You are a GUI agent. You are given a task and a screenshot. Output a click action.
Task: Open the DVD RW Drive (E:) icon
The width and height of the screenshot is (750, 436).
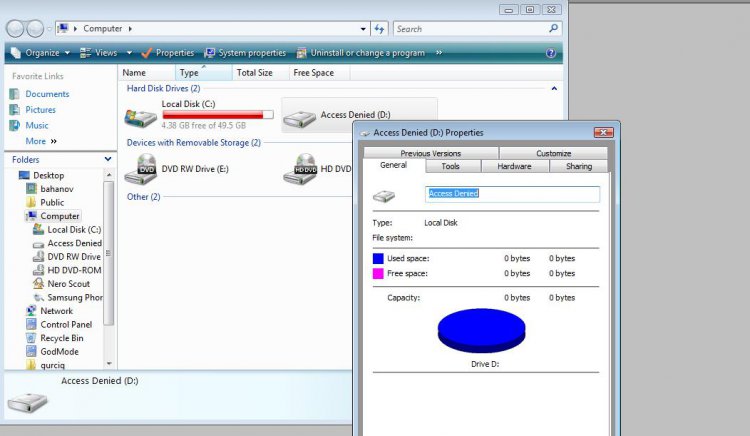click(x=140, y=168)
